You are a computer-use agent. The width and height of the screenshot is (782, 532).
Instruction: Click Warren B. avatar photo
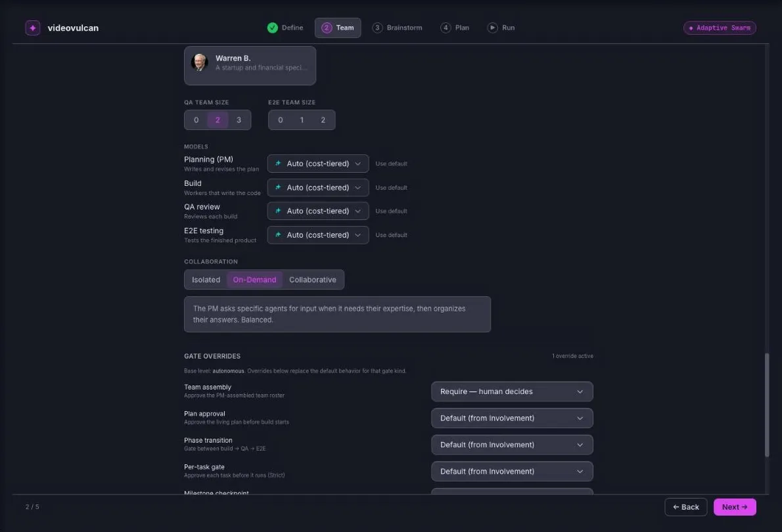(x=200, y=62)
